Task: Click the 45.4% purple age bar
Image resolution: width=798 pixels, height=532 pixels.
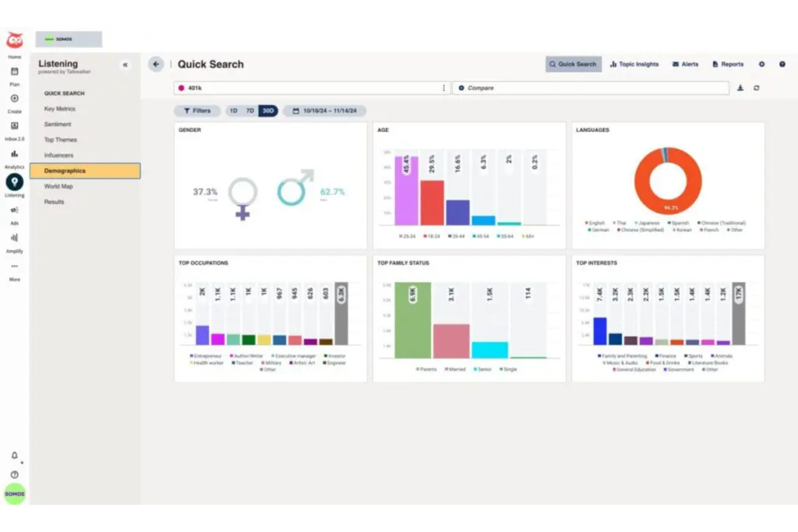Action: tap(406, 190)
